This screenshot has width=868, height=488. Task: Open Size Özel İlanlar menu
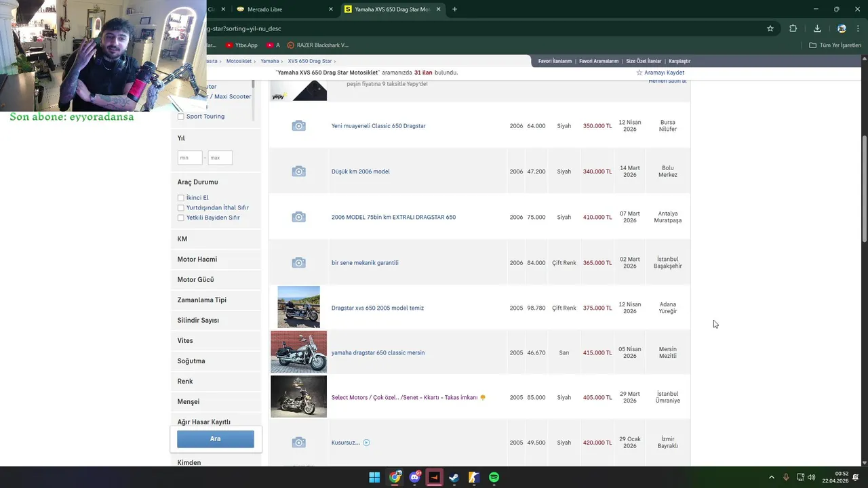click(644, 61)
